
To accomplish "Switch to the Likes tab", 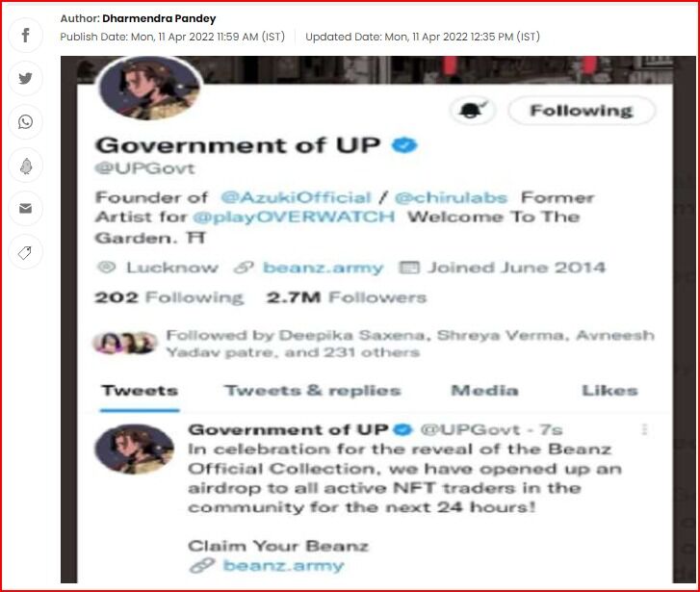I will pos(609,391).
